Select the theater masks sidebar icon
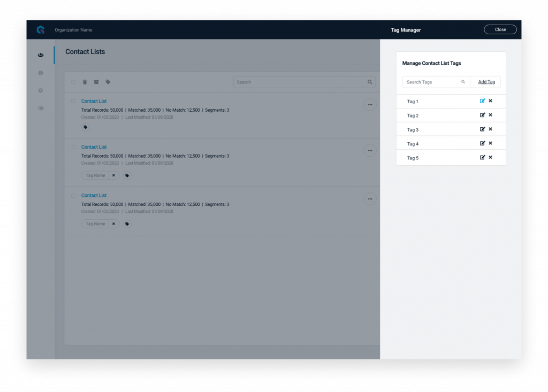Screen dimensions: 548x392 pos(41,108)
